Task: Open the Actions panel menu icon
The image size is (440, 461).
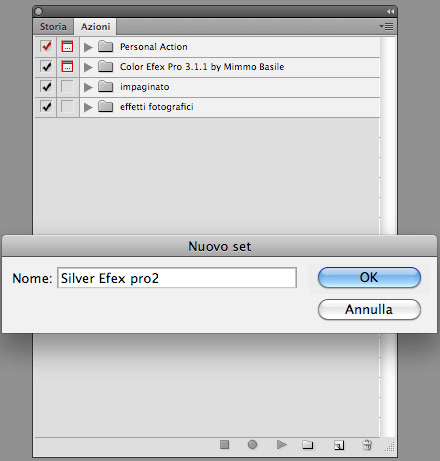Action: pos(387,26)
